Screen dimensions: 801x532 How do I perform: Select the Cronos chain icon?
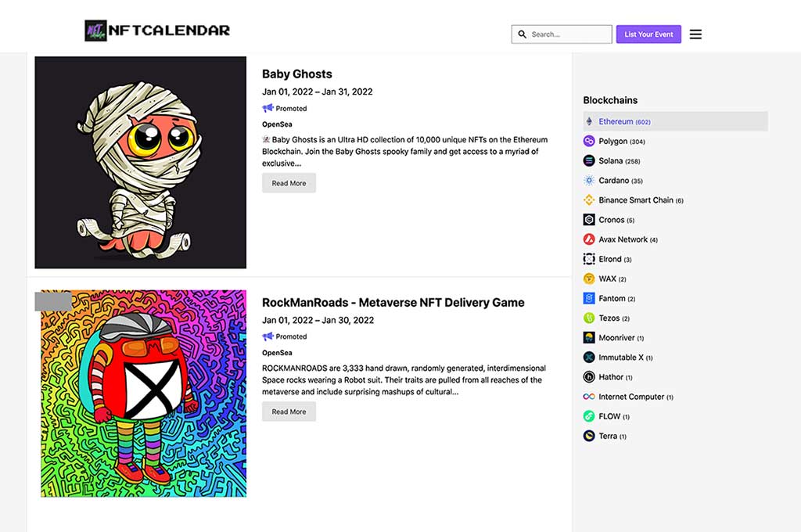coord(589,220)
